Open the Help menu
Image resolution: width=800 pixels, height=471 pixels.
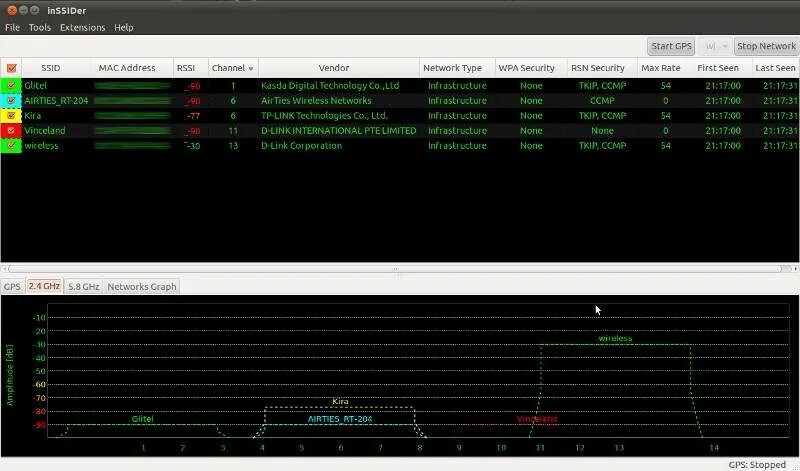[x=123, y=28]
